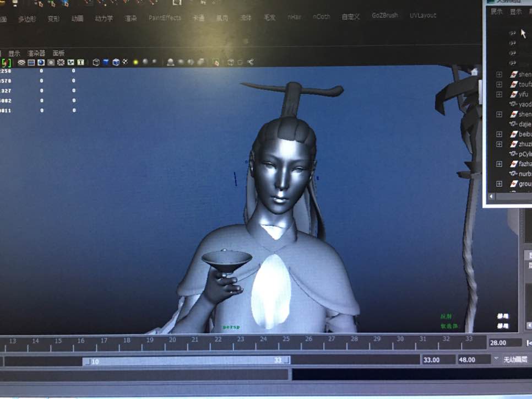The width and height of the screenshot is (532, 399).
Task: Click the persp camera label in viewport
Action: pos(231,327)
